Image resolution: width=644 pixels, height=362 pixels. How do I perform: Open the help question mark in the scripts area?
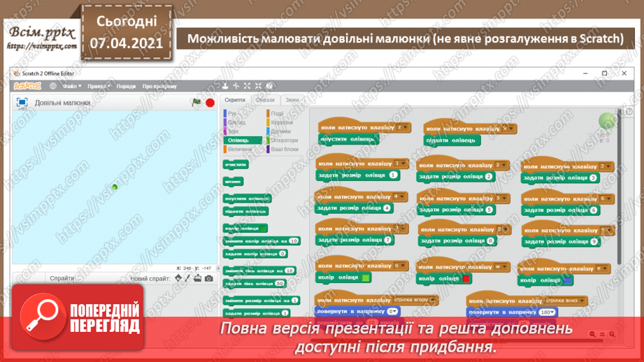point(629,112)
